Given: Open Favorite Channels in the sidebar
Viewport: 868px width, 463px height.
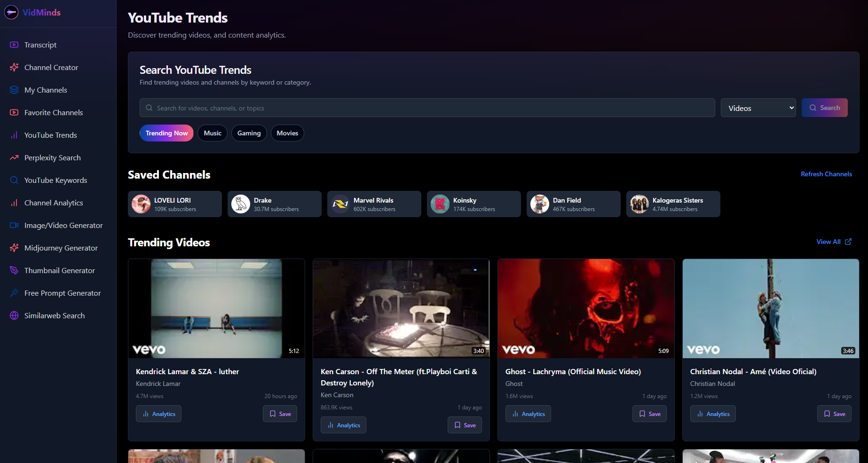Looking at the screenshot, I should pos(58,112).
